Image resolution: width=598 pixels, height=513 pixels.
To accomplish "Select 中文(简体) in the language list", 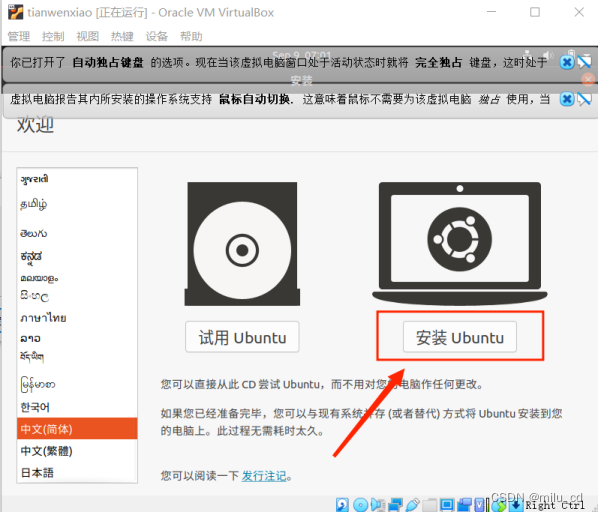I will (77, 429).
